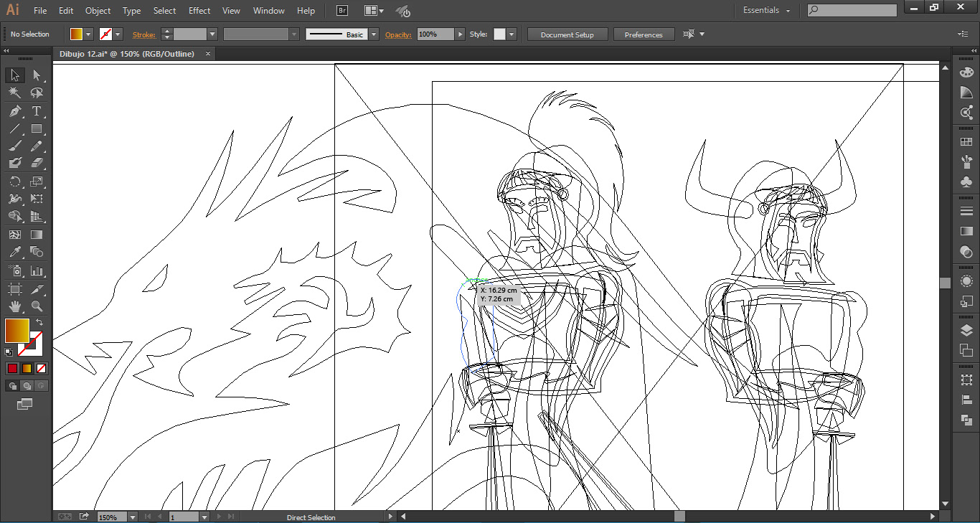Viewport: 980px width, 523px height.
Task: Select the Type tool
Action: coord(37,111)
